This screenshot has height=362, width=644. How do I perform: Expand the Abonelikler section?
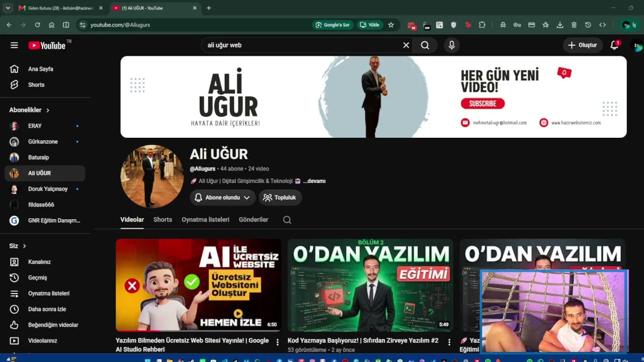point(30,110)
